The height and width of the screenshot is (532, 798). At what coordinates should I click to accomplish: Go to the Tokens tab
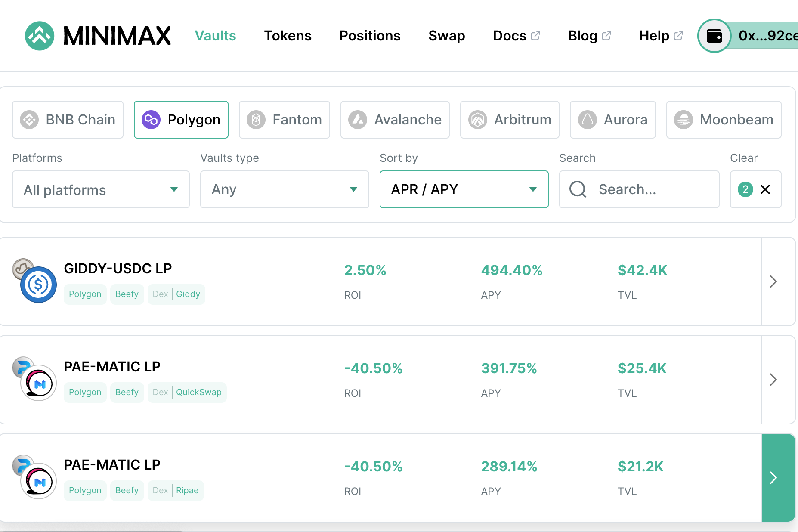pos(288,36)
